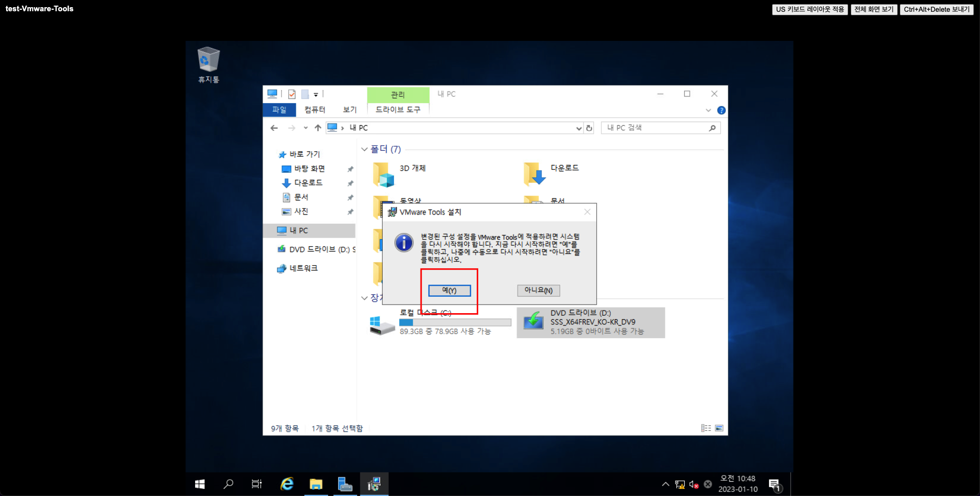Image resolution: width=980 pixels, height=496 pixels.
Task: Switch to large icons view layout
Action: point(719,428)
